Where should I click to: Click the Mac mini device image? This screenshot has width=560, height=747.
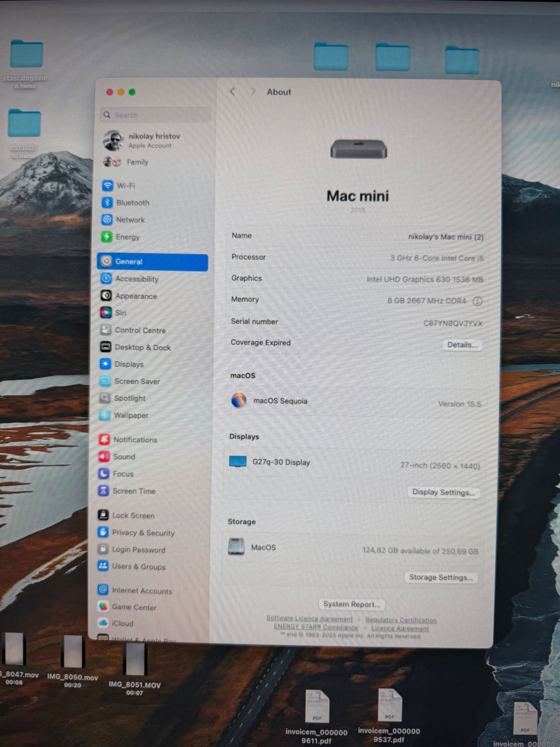[x=358, y=149]
